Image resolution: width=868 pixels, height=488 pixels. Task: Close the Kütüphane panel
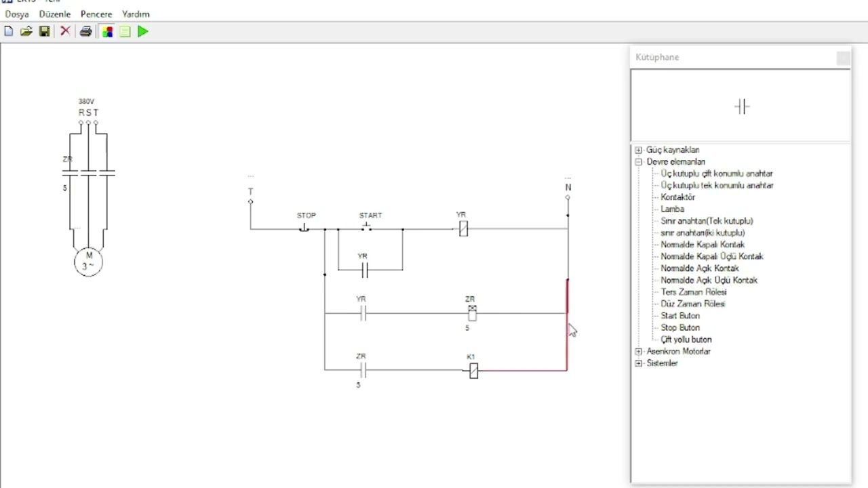point(843,58)
